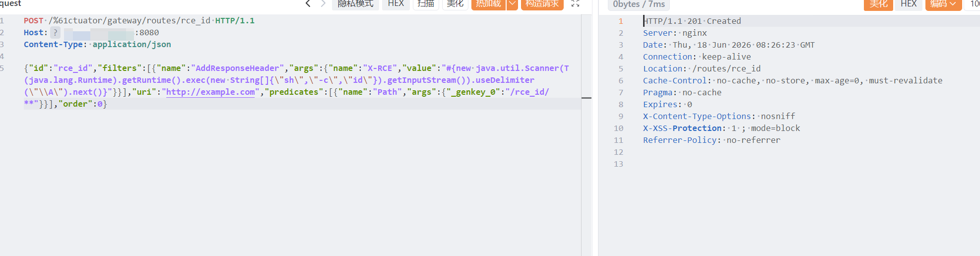The width and height of the screenshot is (980, 256).
Task: Open the http://example.com link in request body
Action: click(210, 92)
